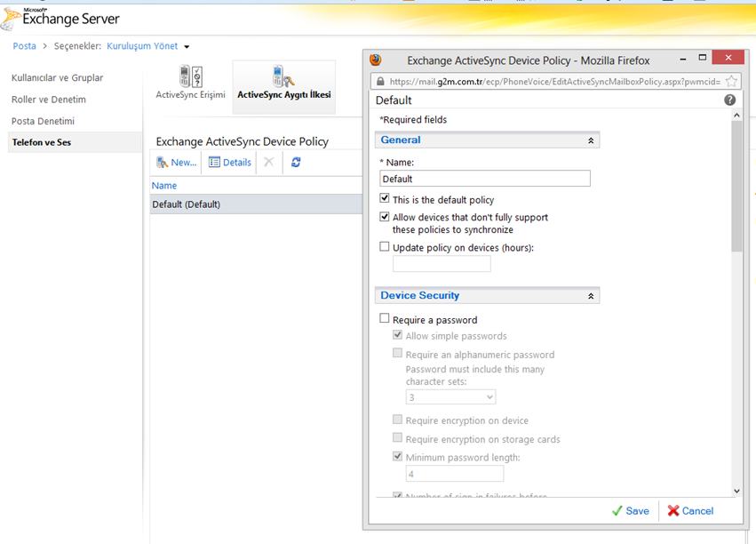Toggle 'Require encryption on storage cards' checkbox
Image resolution: width=756 pixels, height=544 pixels.
coord(397,437)
